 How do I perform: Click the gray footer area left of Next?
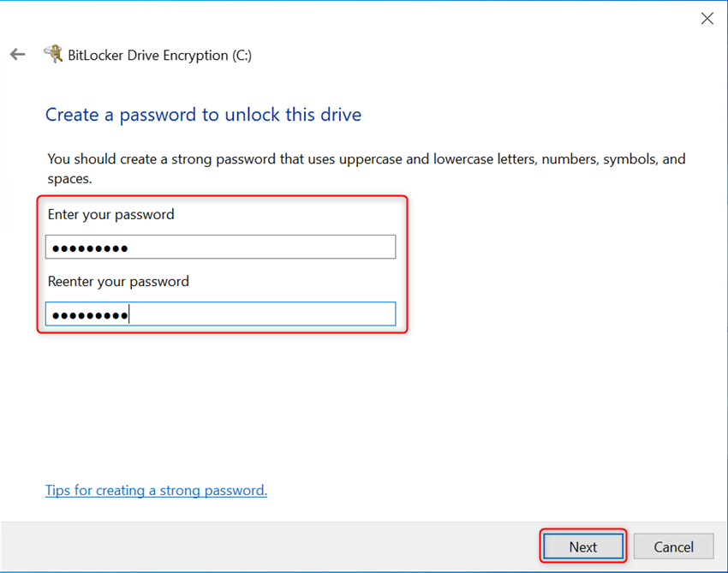257,546
